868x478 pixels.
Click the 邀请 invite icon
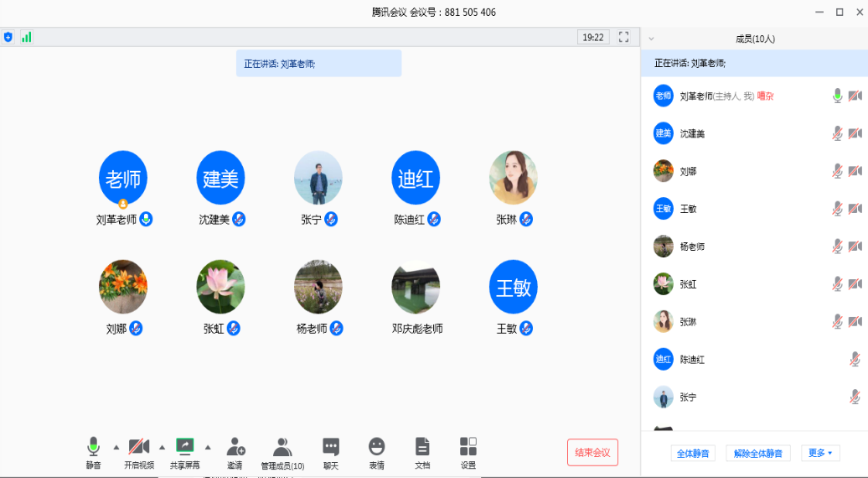(x=235, y=447)
